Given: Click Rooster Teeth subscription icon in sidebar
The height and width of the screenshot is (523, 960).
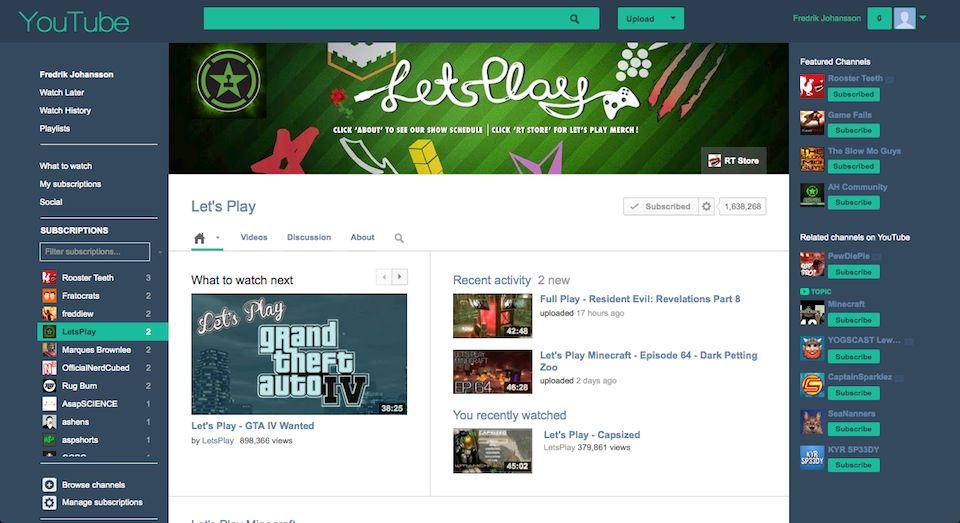Looking at the screenshot, I should point(50,277).
